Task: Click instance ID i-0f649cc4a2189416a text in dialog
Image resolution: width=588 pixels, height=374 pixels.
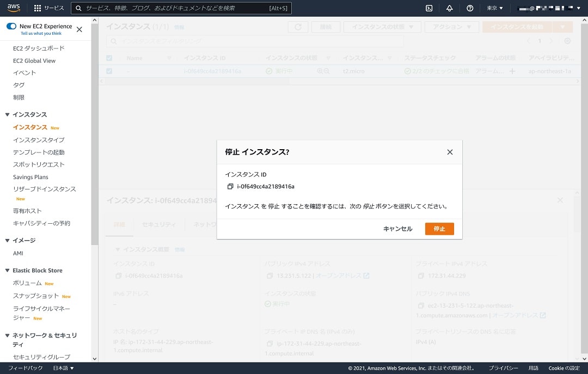Action: (x=266, y=186)
